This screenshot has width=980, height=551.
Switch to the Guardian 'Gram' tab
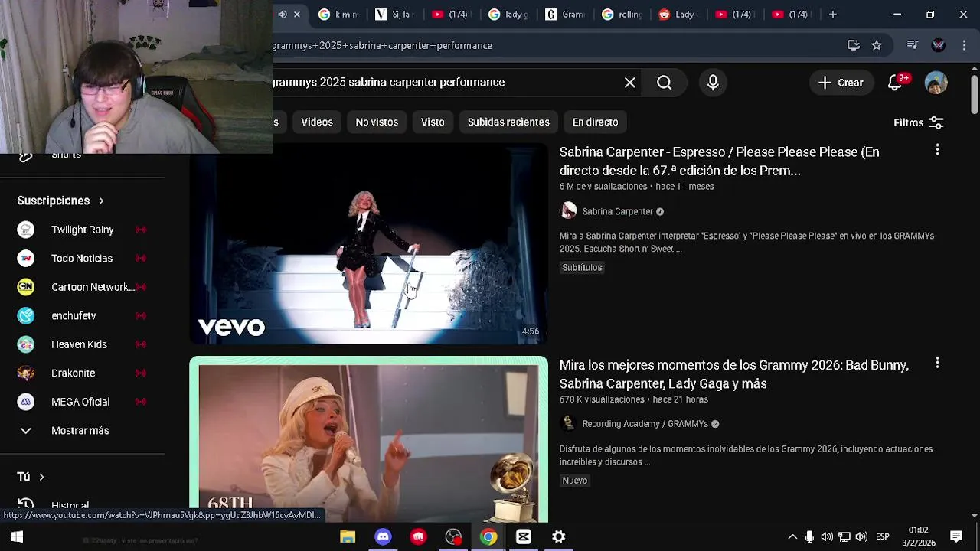(564, 15)
